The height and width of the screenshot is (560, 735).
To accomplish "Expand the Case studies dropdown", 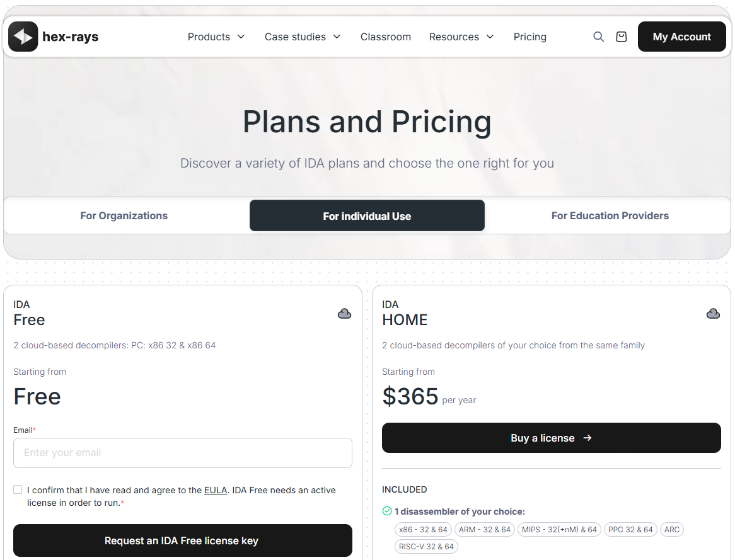I will (303, 37).
